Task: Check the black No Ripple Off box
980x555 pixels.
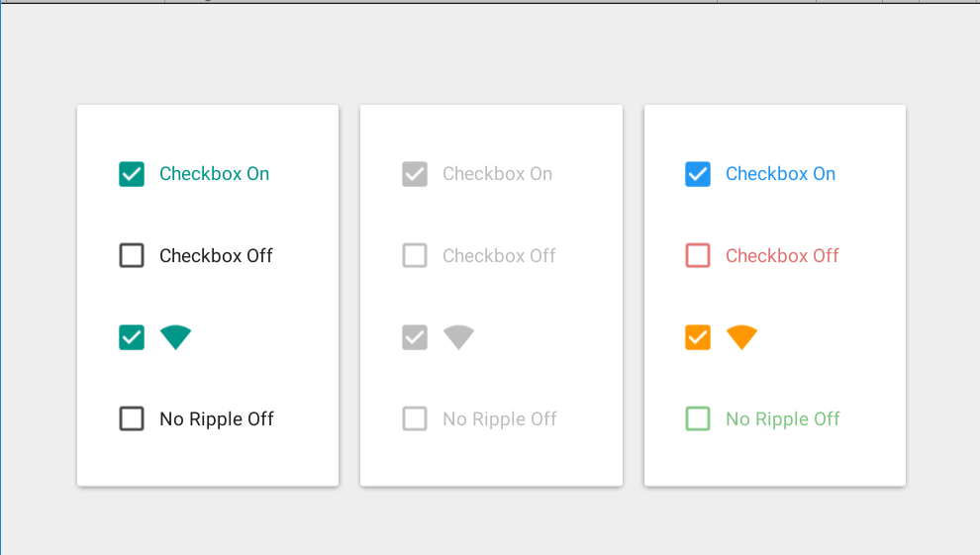Action: (x=132, y=418)
